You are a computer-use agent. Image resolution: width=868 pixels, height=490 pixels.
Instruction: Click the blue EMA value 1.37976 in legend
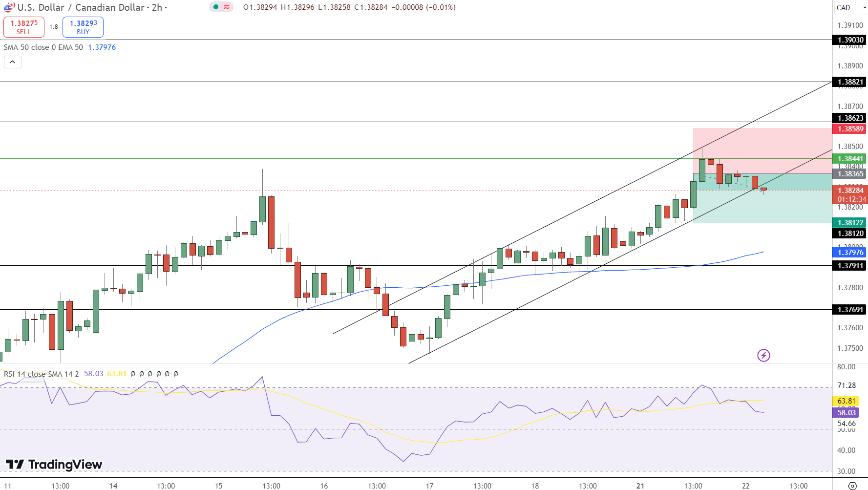[102, 47]
